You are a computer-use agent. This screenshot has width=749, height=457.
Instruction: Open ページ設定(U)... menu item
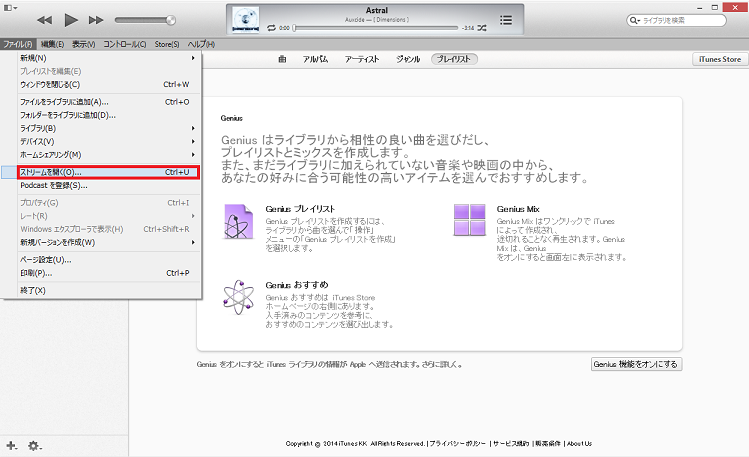pos(108,260)
